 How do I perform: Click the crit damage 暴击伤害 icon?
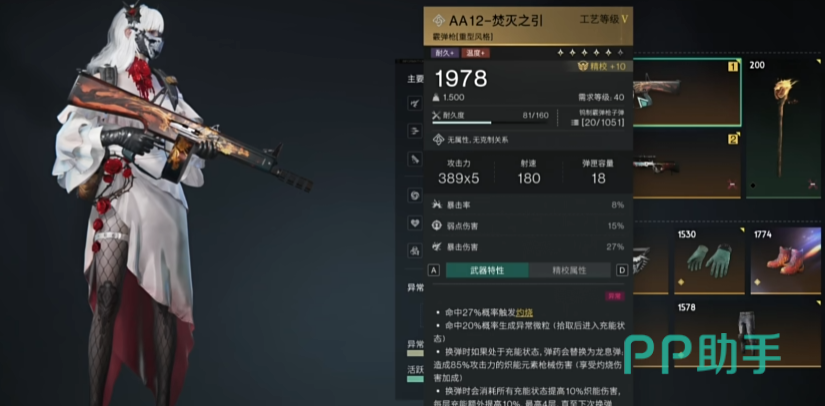(x=436, y=247)
